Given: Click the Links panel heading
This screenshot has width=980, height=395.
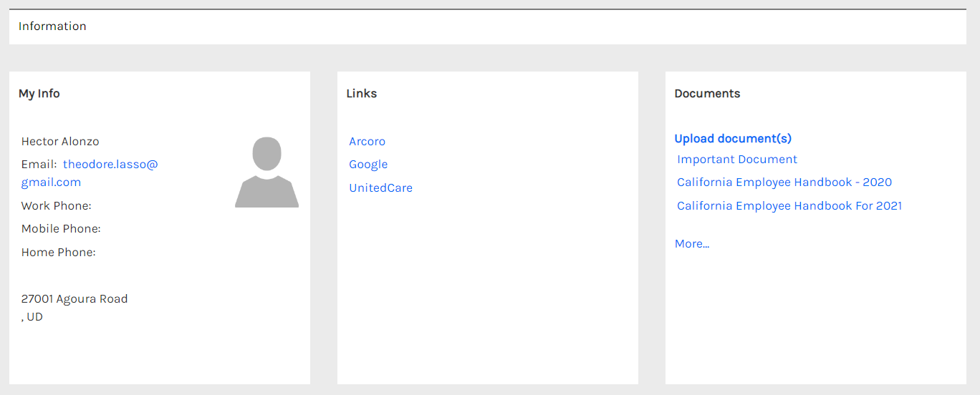Looking at the screenshot, I should click(362, 94).
